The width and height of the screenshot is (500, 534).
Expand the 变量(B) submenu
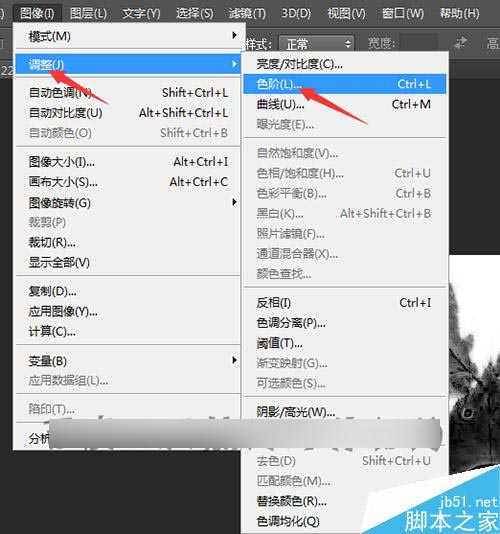coord(128,361)
